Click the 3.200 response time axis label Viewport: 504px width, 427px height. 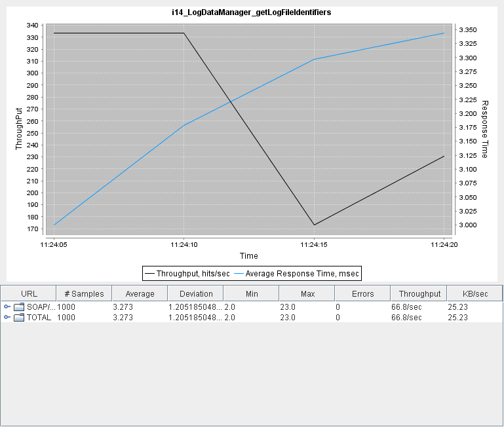click(468, 113)
